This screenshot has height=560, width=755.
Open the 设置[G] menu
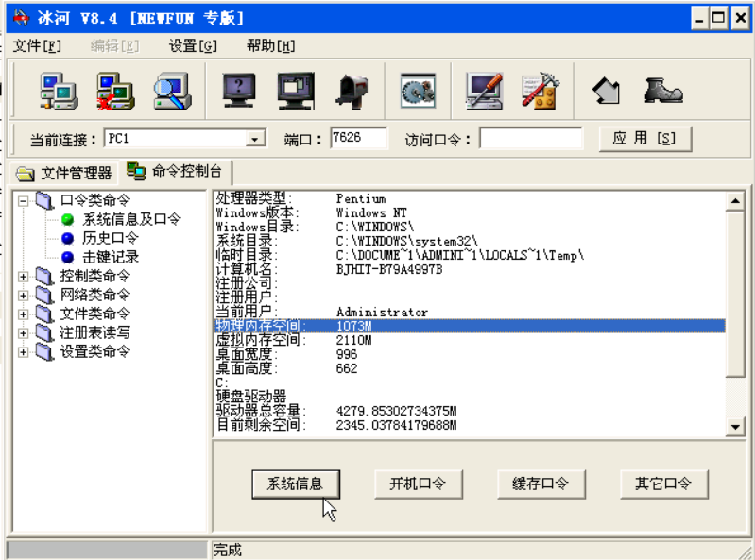point(193,46)
